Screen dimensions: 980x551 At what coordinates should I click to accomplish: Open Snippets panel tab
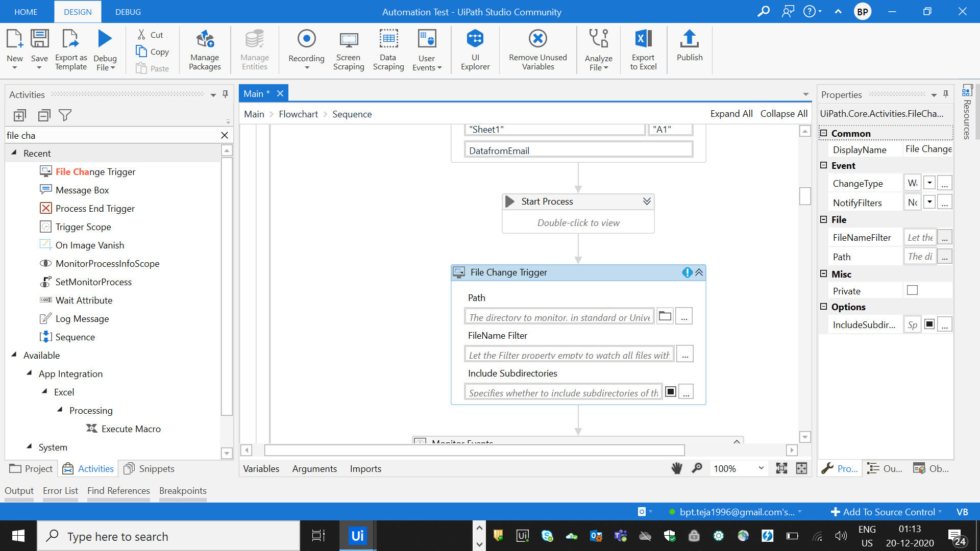(x=150, y=468)
